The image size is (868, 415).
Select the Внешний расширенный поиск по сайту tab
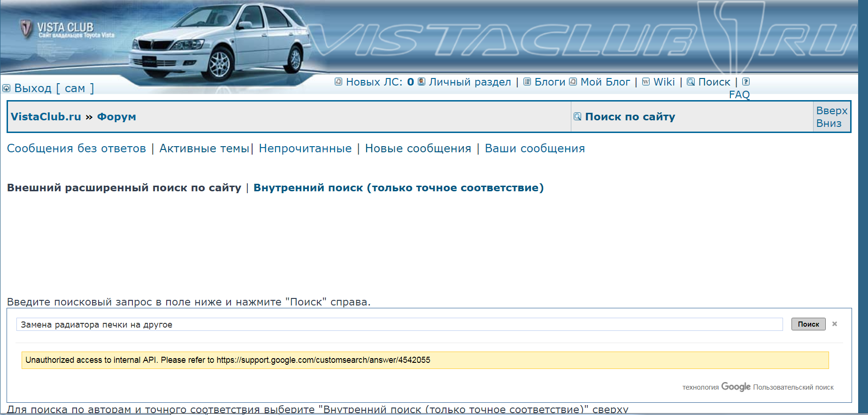click(124, 188)
